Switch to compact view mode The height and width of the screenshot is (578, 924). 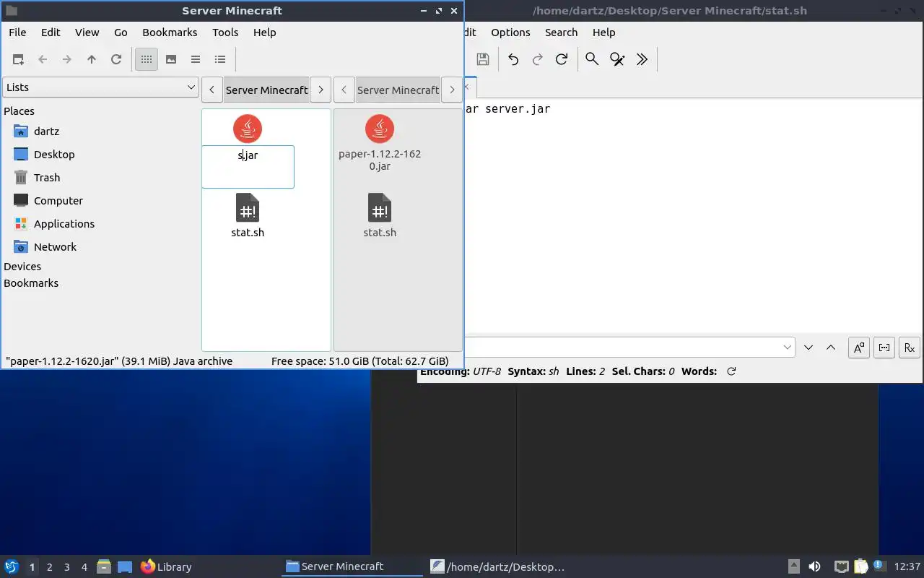click(x=196, y=59)
